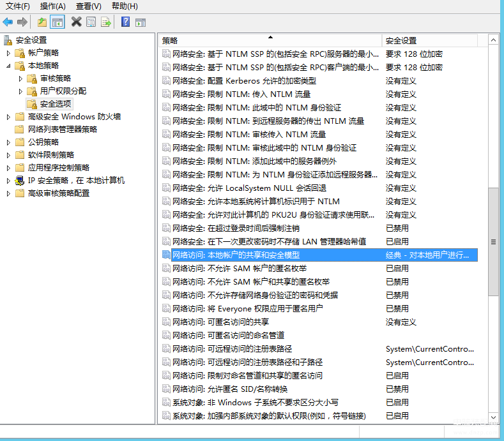This screenshot has width=504, height=441.
Task: Click the 网络列表管理器策略 folder icon
Action: point(20,129)
